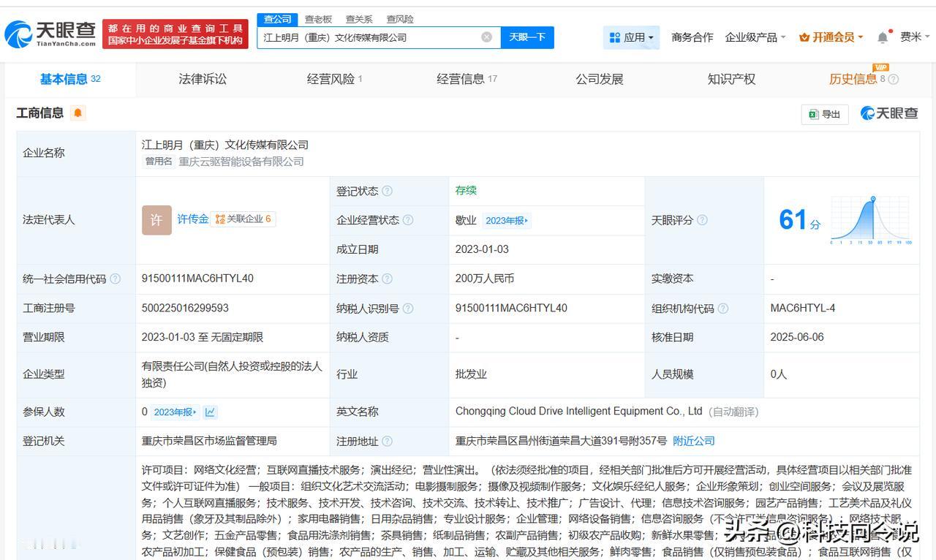The height and width of the screenshot is (560, 936).
Task: Click the help icon beside 天眼评分
Action: (x=702, y=220)
